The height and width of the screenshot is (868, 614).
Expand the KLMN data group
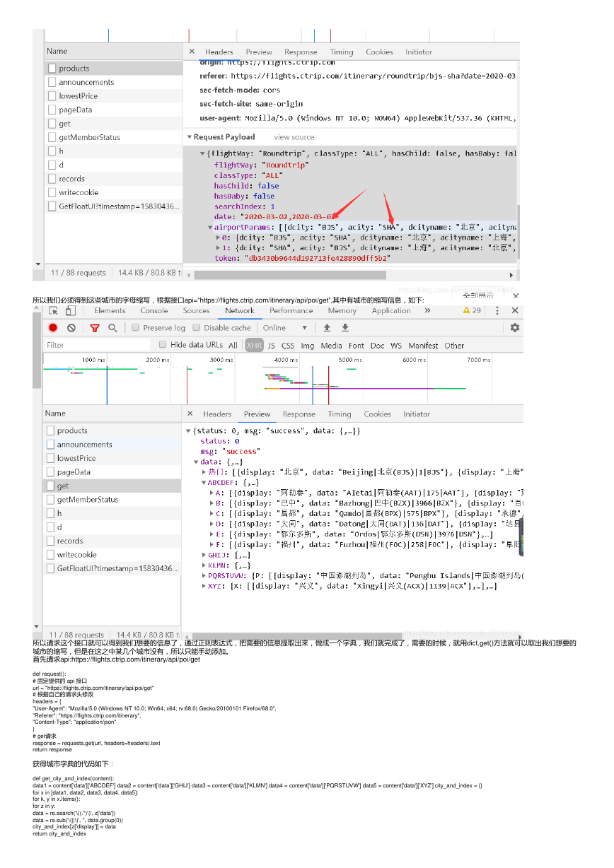tap(204, 565)
